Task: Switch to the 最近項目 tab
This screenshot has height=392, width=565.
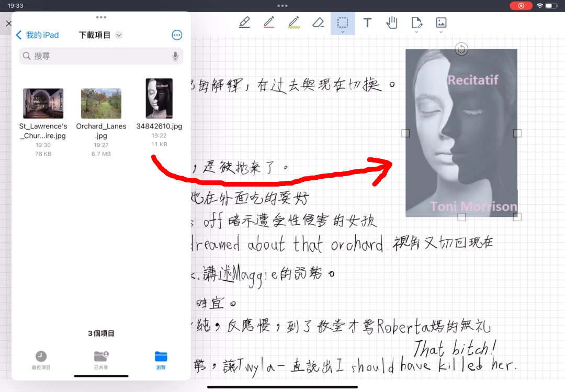Action: (41, 360)
